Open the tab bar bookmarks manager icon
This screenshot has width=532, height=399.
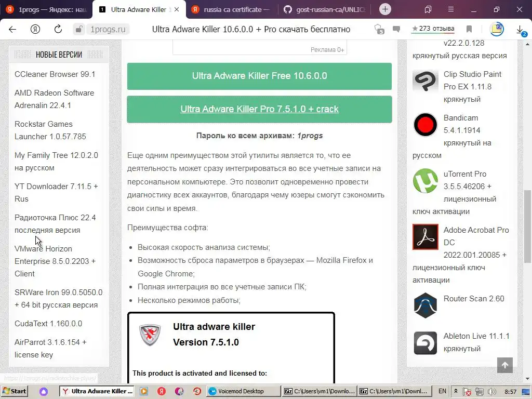[x=428, y=9]
